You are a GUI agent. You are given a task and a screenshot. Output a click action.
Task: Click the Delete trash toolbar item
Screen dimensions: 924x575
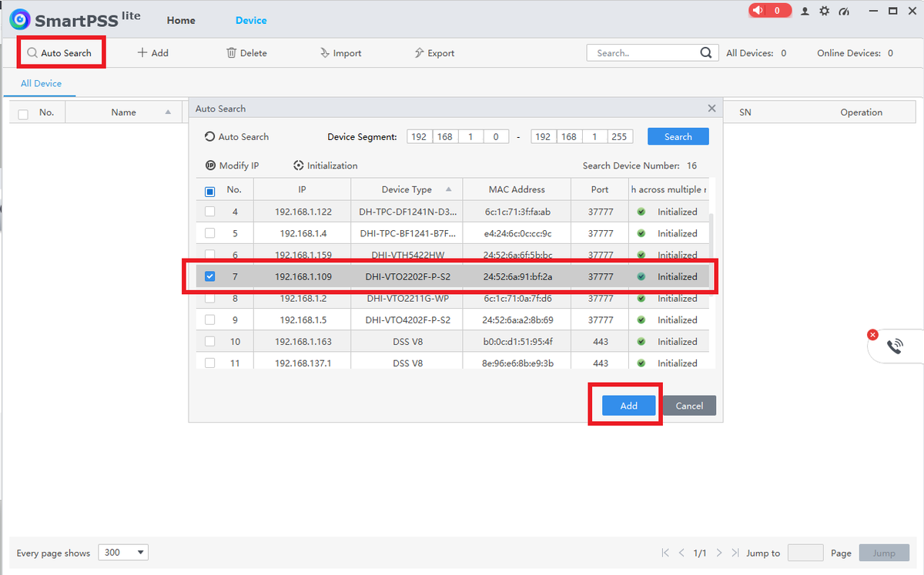tap(246, 53)
